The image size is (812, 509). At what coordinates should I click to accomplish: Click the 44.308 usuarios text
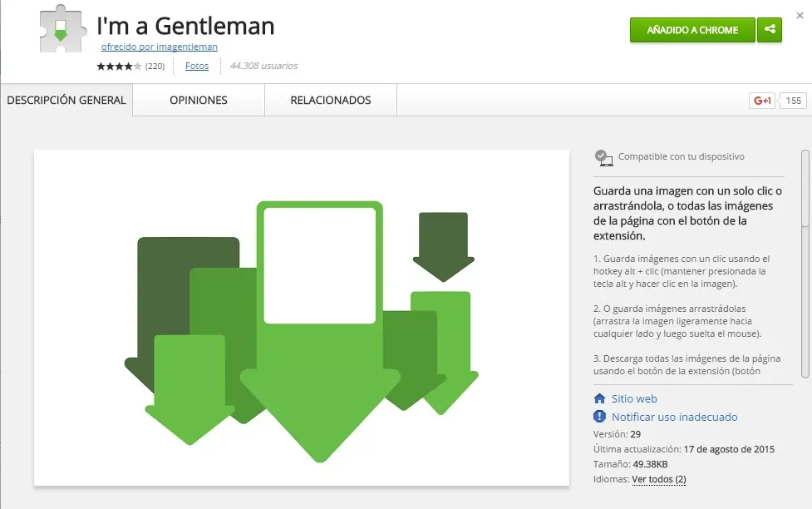[263, 66]
